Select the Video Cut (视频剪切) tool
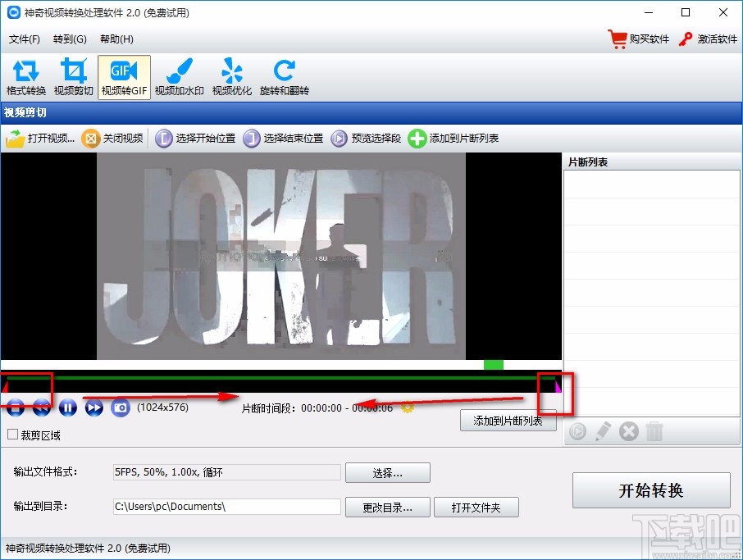Viewport: 743px width, 560px height. 74,77
